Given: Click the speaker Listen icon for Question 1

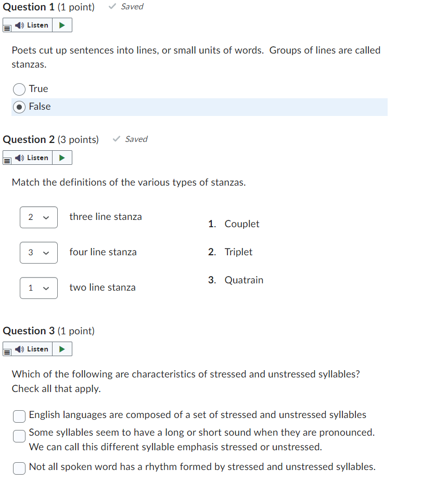Looking at the screenshot, I should (x=19, y=24).
